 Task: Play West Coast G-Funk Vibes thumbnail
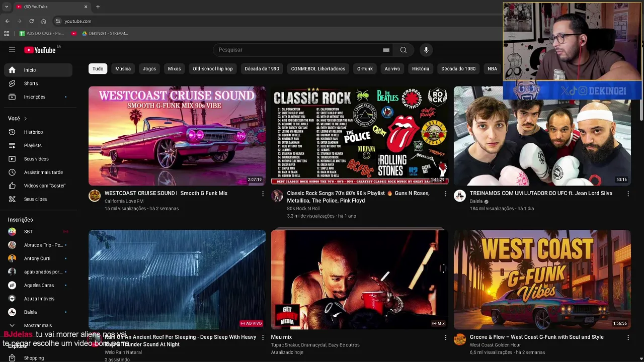[542, 280]
